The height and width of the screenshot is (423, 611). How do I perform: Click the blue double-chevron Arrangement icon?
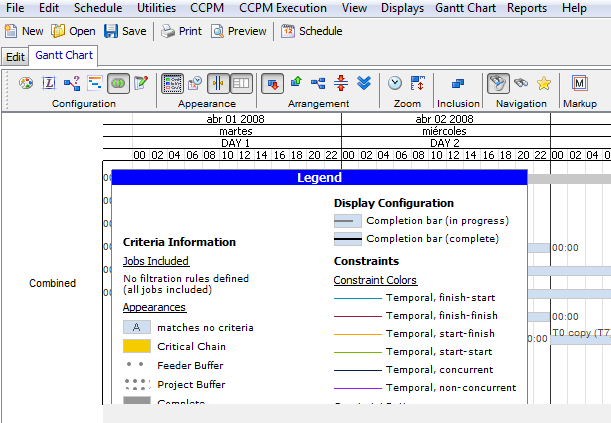tap(364, 84)
